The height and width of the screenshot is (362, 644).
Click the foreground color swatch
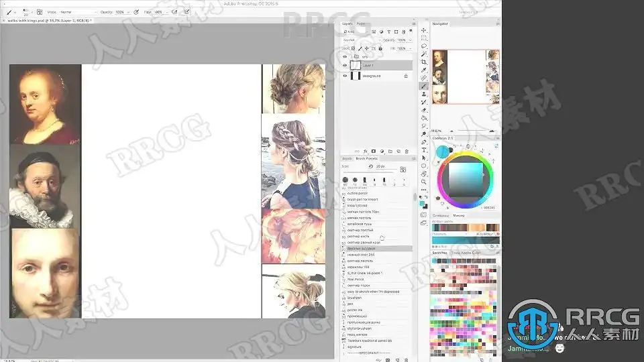coord(422,204)
